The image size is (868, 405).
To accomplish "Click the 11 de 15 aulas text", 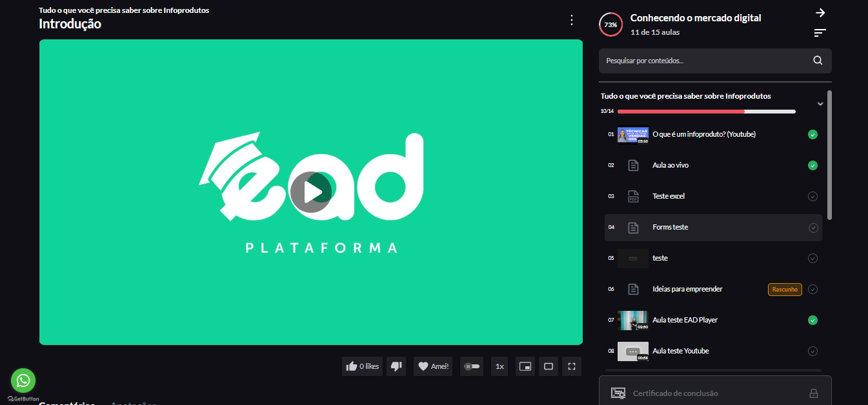I will point(655,32).
